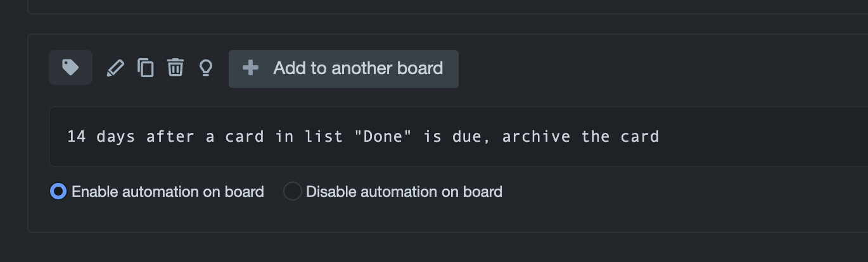Click the "Disable automation on board" label text
This screenshot has width=868, height=262.
coord(404,191)
